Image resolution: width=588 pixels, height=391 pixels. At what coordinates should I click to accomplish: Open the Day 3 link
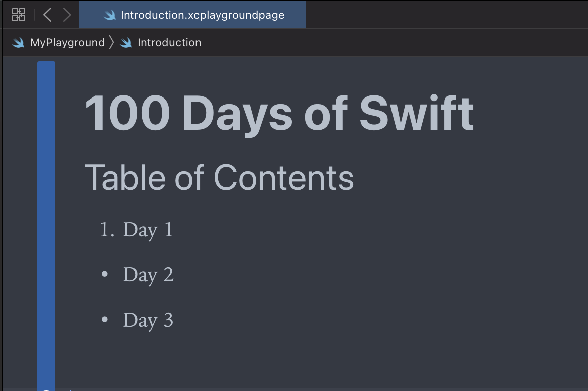click(x=148, y=320)
